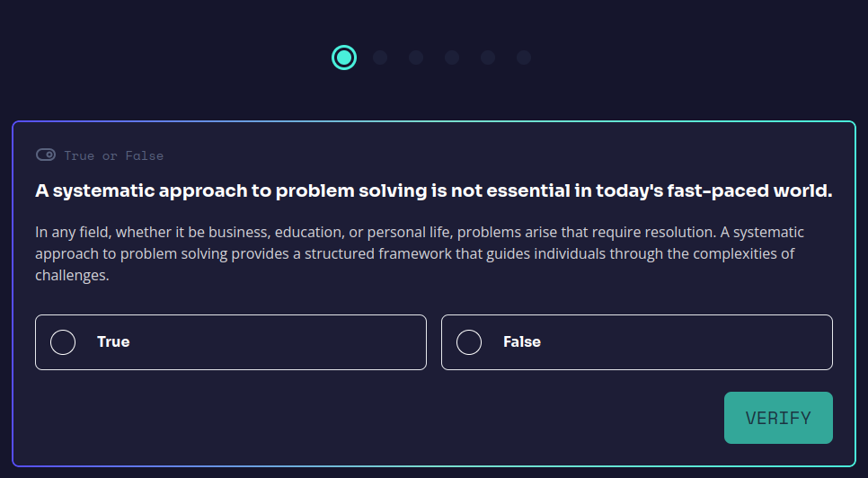
Task: Open the fifth progress step dot
Action: (x=488, y=58)
